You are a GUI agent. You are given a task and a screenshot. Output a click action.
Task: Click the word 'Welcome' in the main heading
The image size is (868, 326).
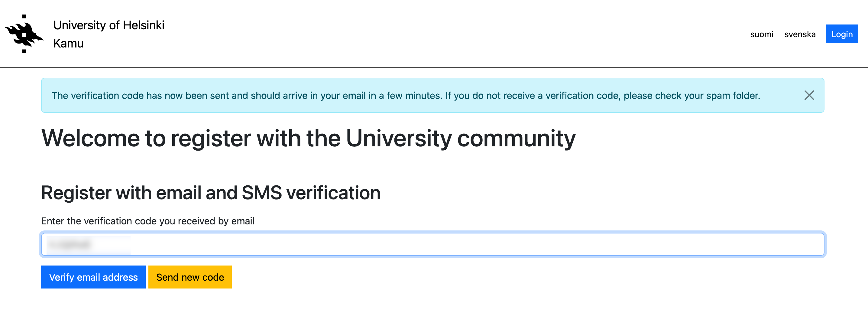(x=90, y=139)
